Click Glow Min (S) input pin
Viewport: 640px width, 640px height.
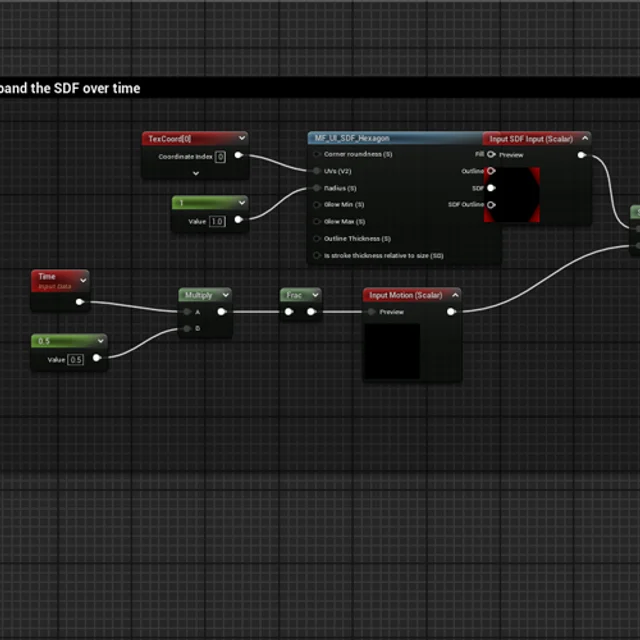316,204
